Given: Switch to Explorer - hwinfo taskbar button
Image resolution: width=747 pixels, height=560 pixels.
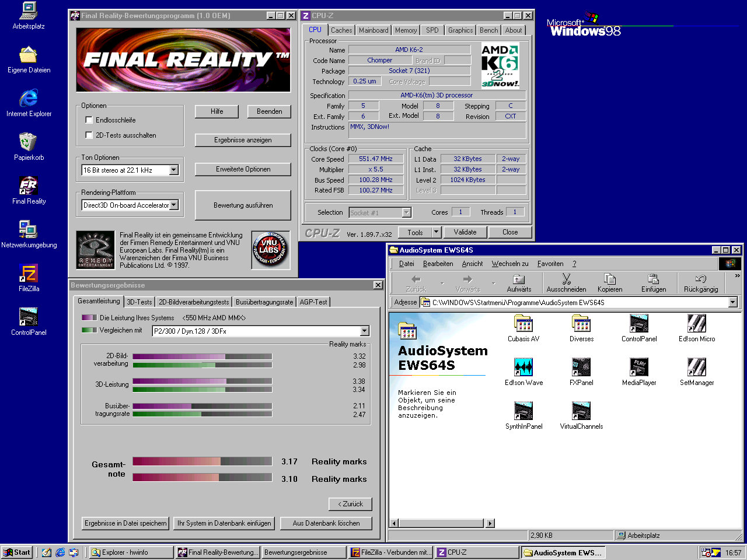Looking at the screenshot, I should click(131, 552).
